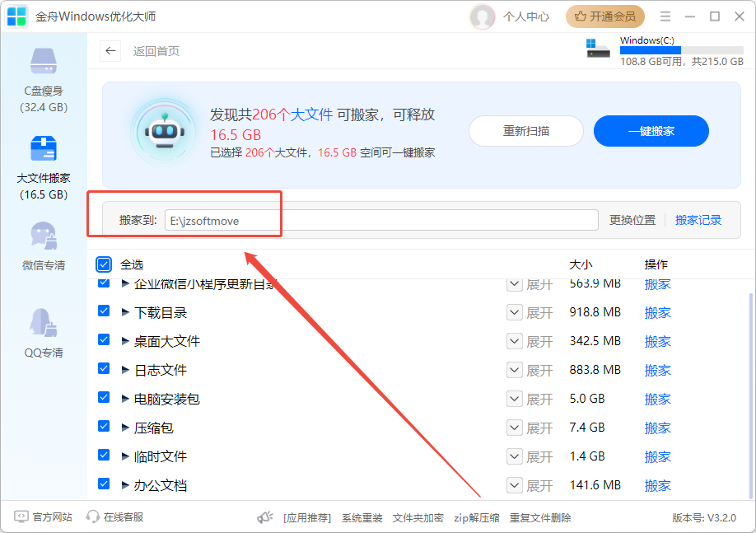
Task: Click the 7.4 GB size value
Action: point(587,428)
